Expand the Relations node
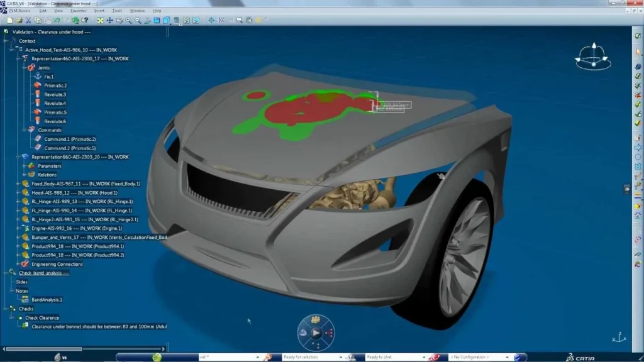This screenshot has width=644, height=362. (x=25, y=175)
